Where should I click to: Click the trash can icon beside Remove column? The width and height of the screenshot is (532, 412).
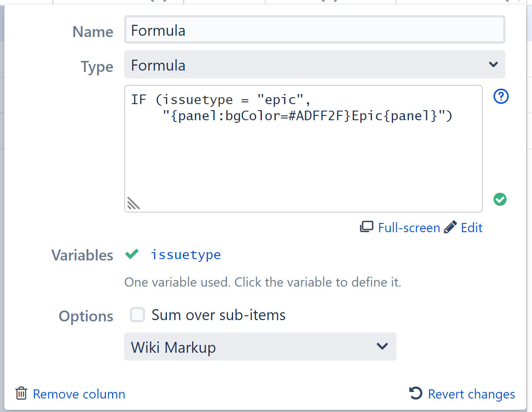click(20, 393)
